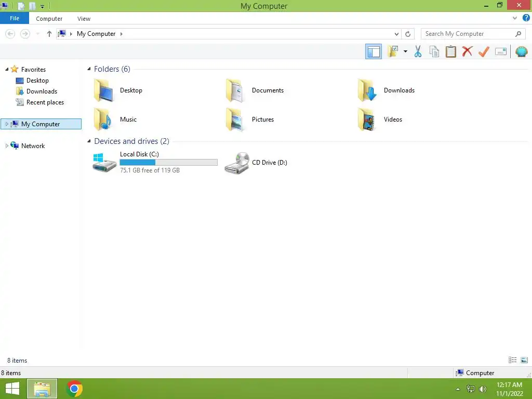Click the volume speaker tray icon

483,389
